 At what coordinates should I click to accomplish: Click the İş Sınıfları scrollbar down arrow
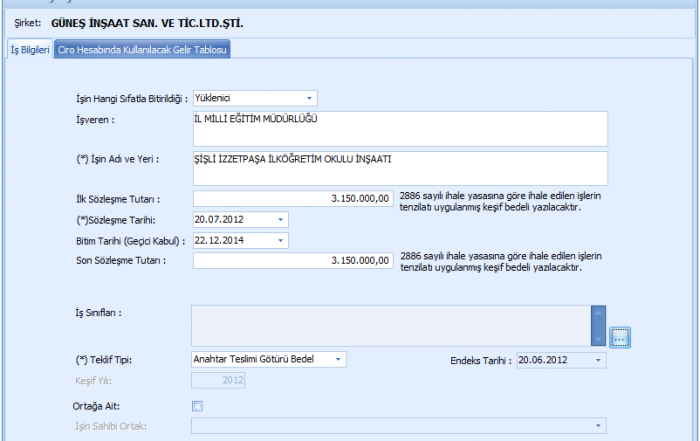pyautogui.click(x=598, y=338)
